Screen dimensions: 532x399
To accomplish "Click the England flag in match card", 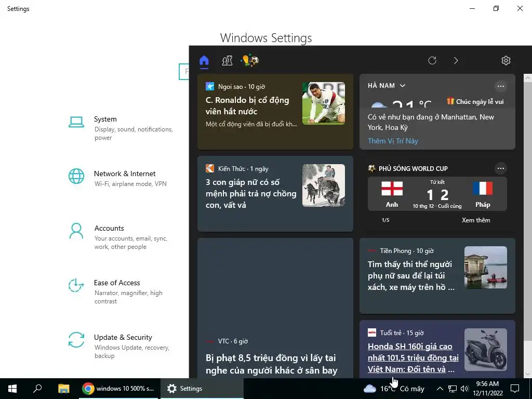I will tap(392, 189).
